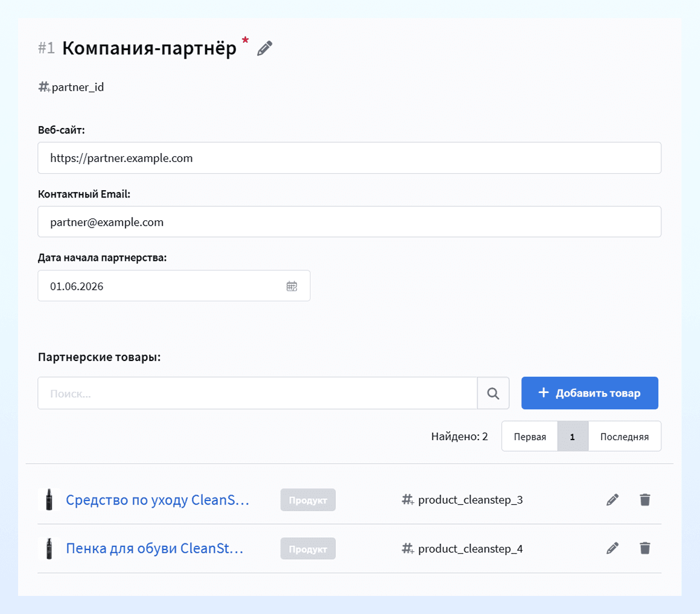Focus the Веб-сайт input field
The height and width of the screenshot is (614, 700).
349,158
